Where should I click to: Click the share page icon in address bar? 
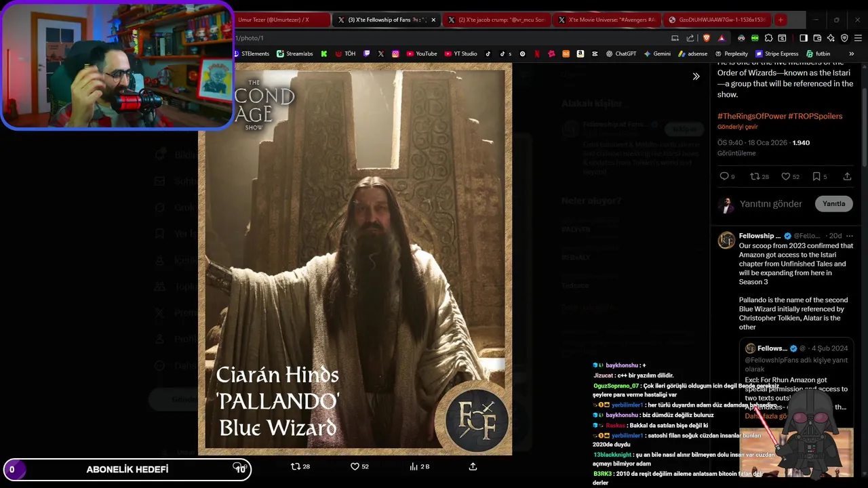(690, 38)
